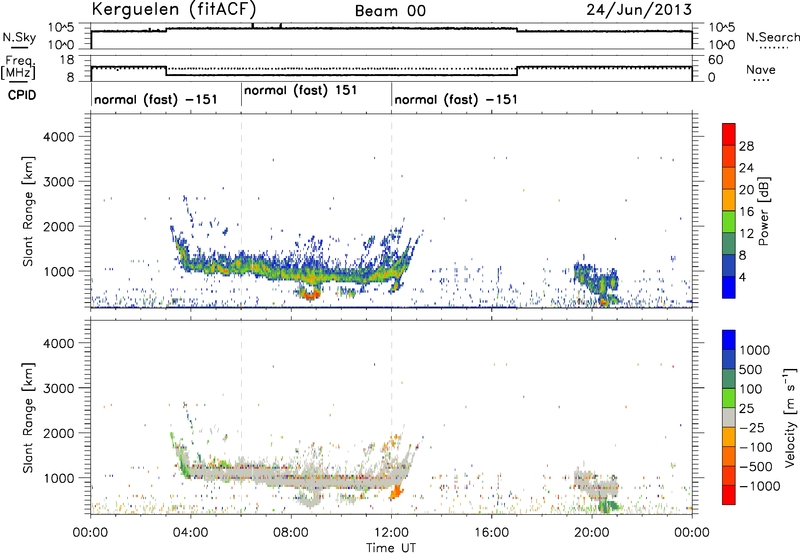800x554 pixels.
Task: Click the '500' tick on Velocity colorbar
Action: click(749, 370)
